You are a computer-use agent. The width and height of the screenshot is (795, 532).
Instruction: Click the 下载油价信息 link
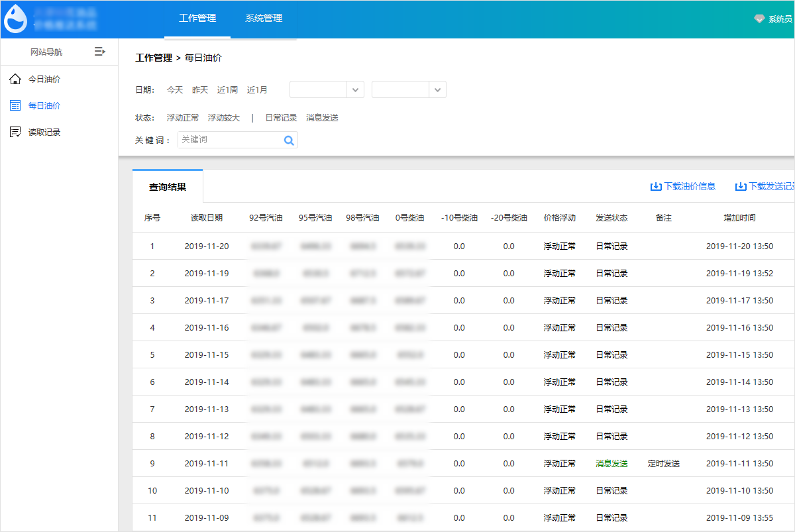click(x=690, y=187)
